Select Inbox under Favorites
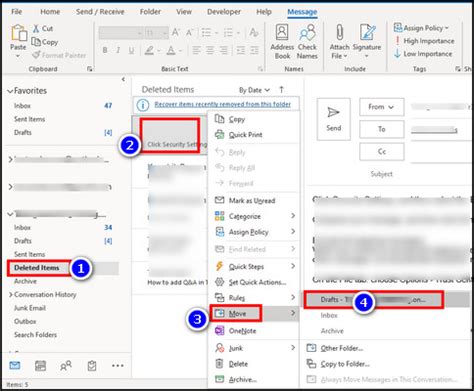The height and width of the screenshot is (391, 474). coord(22,106)
